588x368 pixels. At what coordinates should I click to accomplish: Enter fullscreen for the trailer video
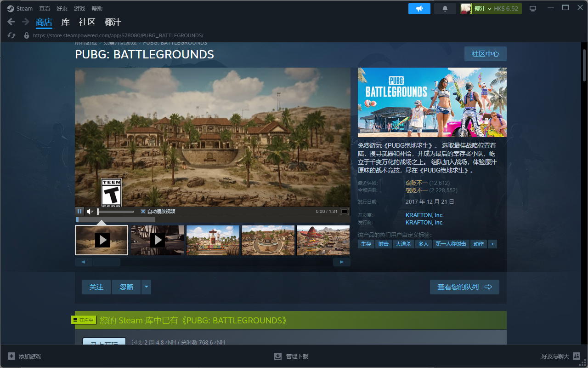click(x=344, y=211)
